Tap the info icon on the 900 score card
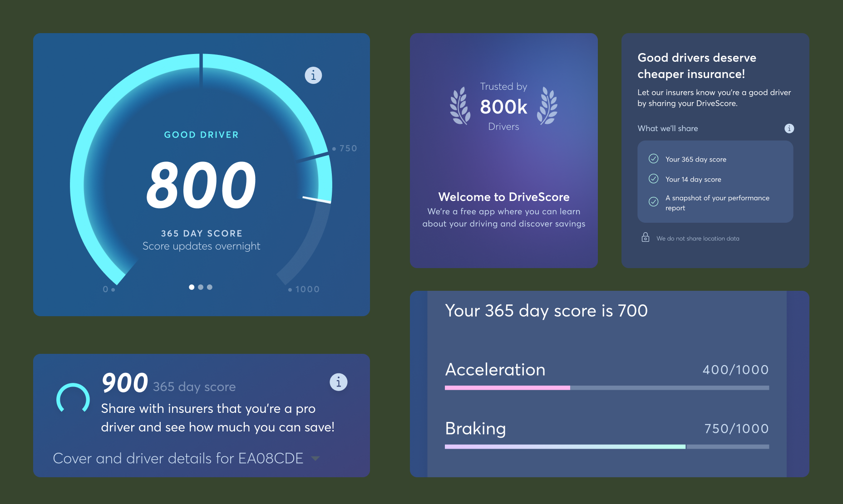 click(339, 382)
